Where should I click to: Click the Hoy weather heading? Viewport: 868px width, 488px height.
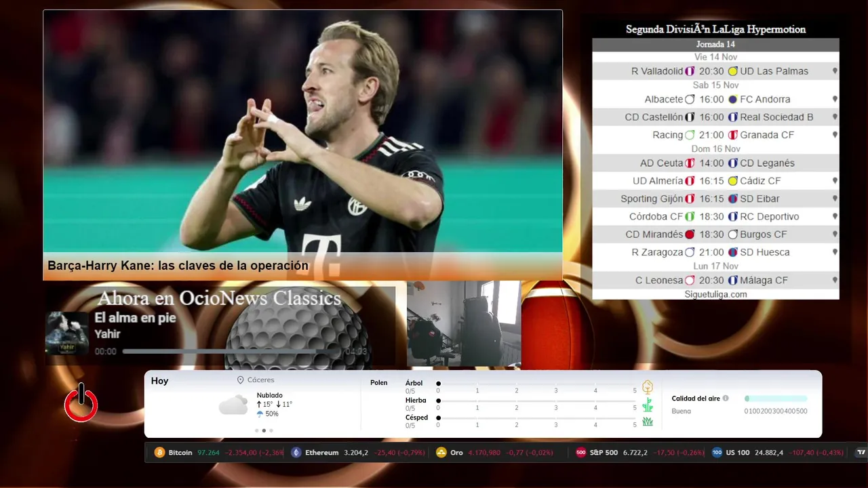click(159, 381)
